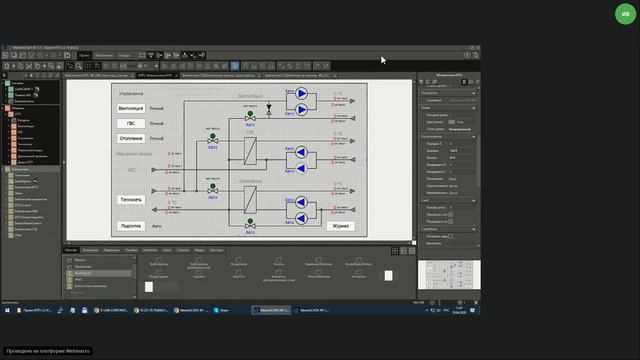Toggle the checkbox in the bottom properties section
The width and height of the screenshot is (640, 360).
tap(450, 236)
